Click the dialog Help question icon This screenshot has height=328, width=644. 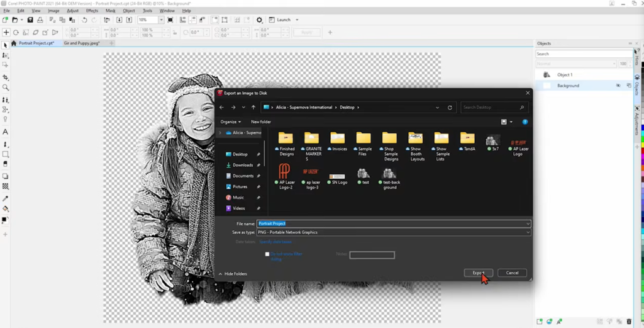525,122
